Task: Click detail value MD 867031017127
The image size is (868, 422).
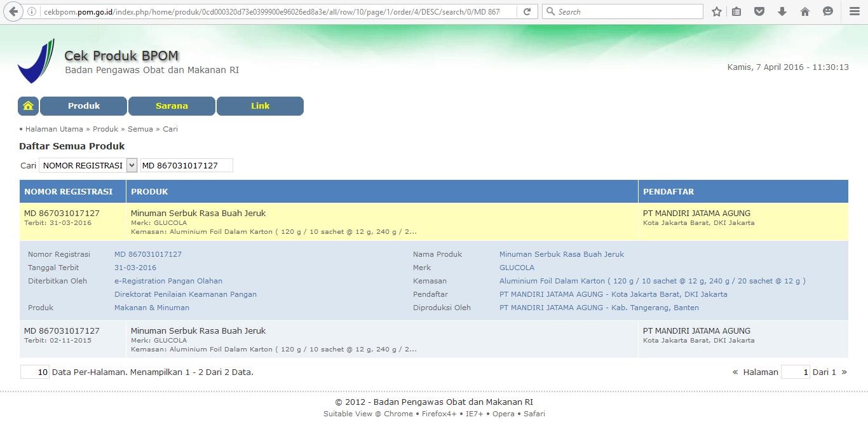Action: pyautogui.click(x=148, y=254)
